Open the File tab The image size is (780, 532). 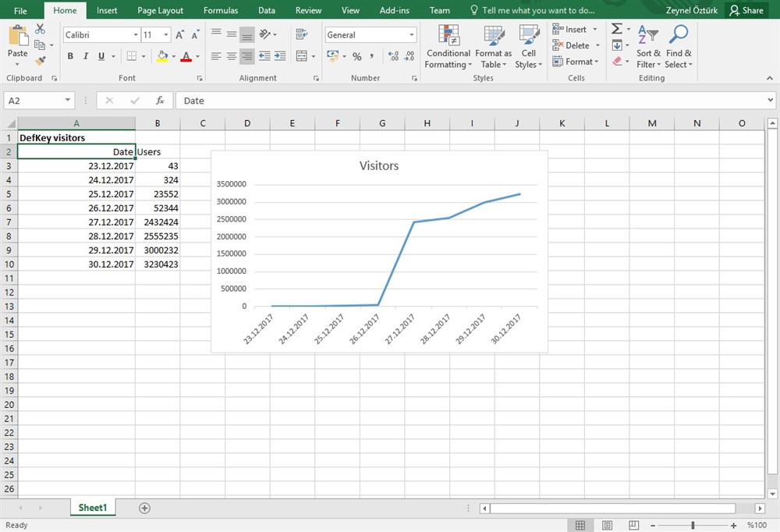pos(21,10)
